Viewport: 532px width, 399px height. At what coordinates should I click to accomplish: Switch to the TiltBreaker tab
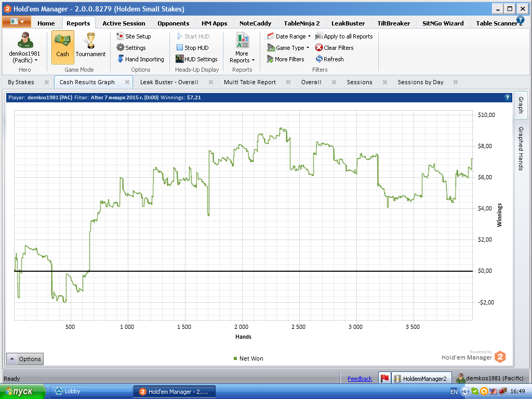pos(394,23)
